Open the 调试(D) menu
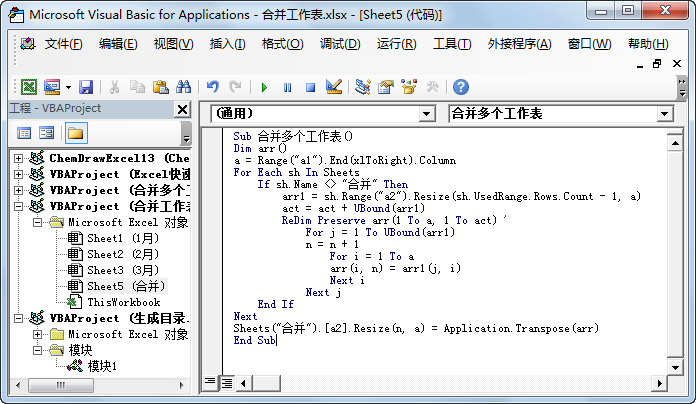The width and height of the screenshot is (696, 404). (x=340, y=44)
